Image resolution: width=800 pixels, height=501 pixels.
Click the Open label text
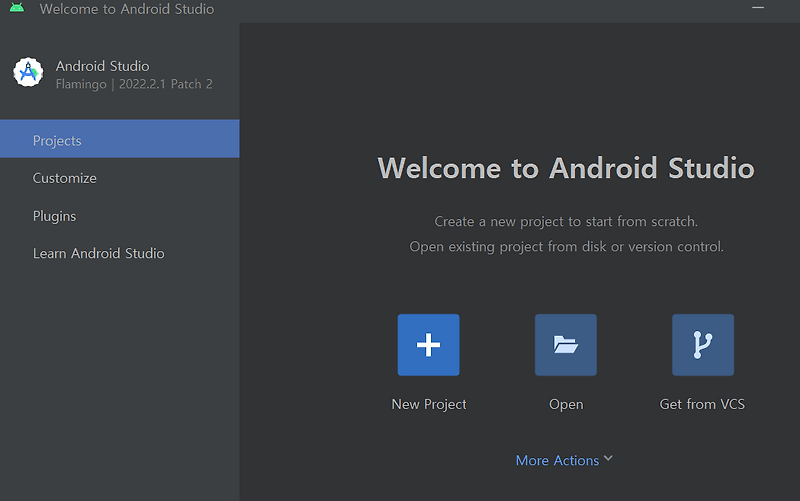[566, 404]
